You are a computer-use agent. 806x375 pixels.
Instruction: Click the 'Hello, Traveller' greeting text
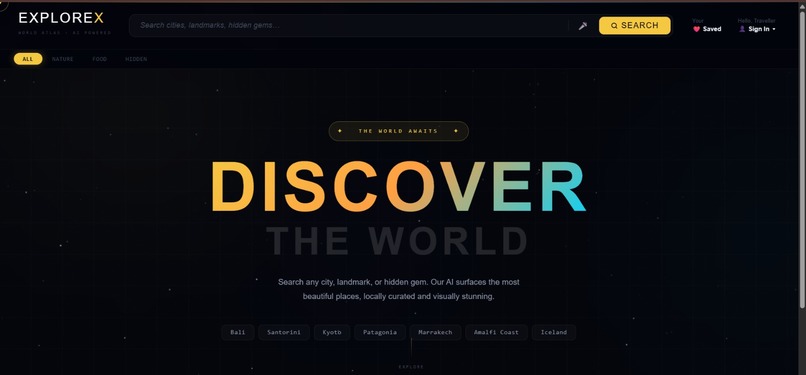pos(757,21)
